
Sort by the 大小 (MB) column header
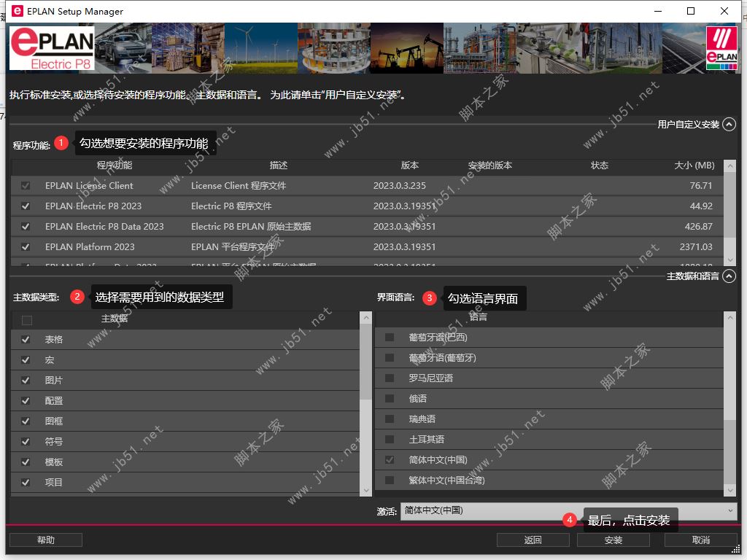[x=694, y=166]
